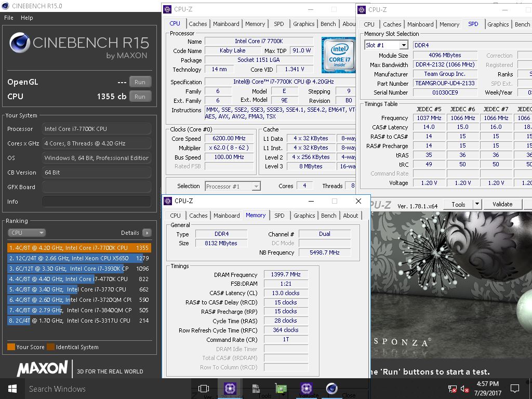This screenshot has height=399, width=532.
Task: Switch to Caches tab in Memory window
Action: (x=198, y=216)
